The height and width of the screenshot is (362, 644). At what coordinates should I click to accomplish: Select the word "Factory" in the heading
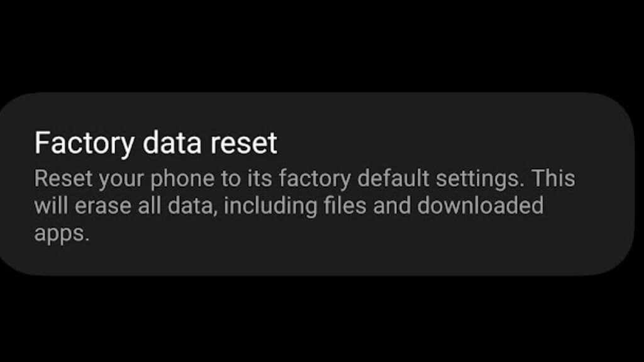coord(85,145)
